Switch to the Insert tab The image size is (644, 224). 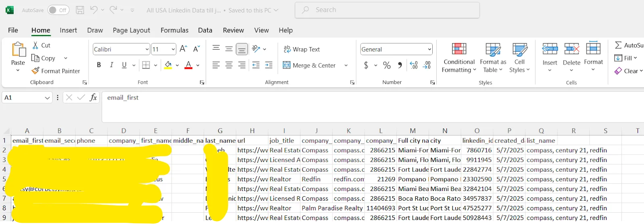click(x=68, y=30)
